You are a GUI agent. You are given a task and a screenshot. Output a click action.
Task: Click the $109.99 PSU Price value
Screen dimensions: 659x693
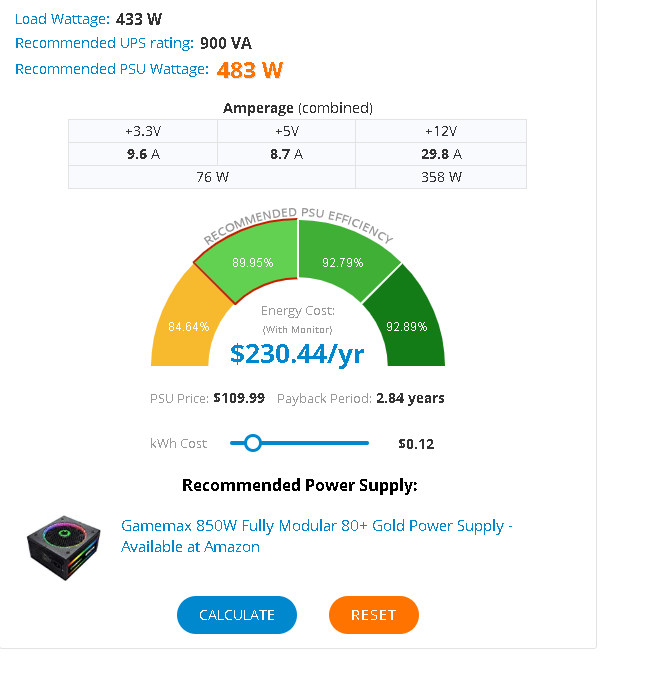[x=239, y=398]
